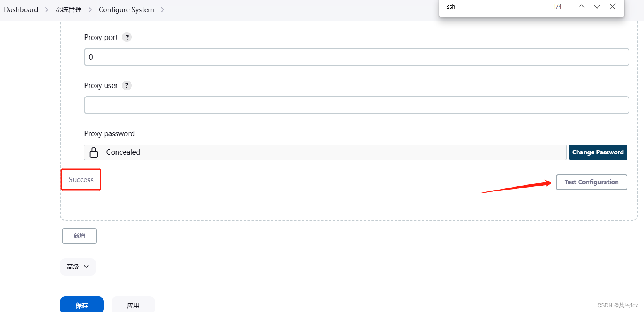Click the 新增 add button

point(79,236)
